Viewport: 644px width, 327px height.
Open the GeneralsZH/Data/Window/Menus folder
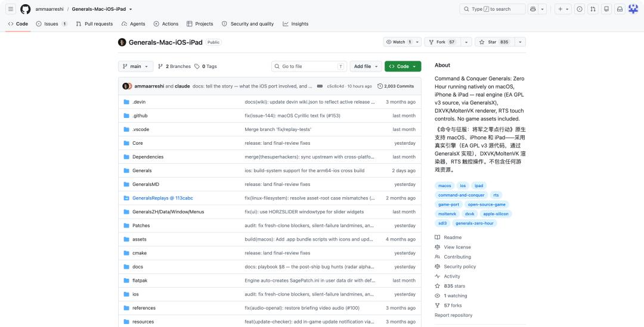168,211
